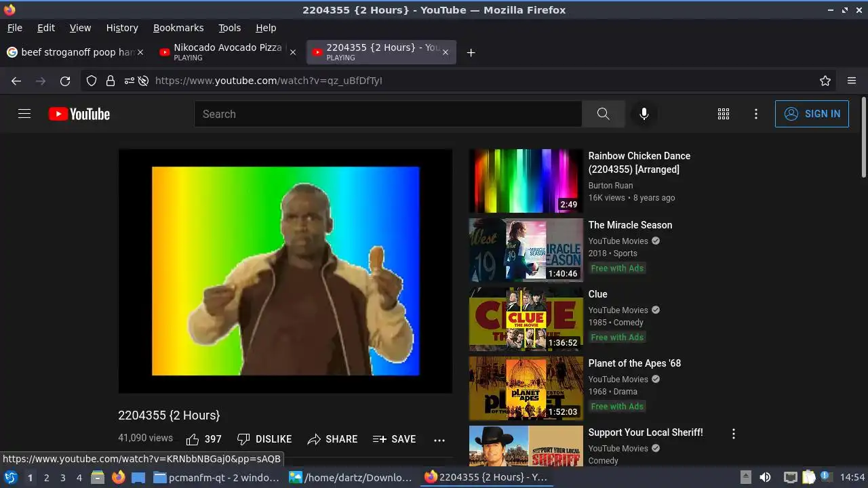This screenshot has height=488, width=868.
Task: Switch to /home/dartz/Downlo... image viewer window
Action: click(351, 477)
